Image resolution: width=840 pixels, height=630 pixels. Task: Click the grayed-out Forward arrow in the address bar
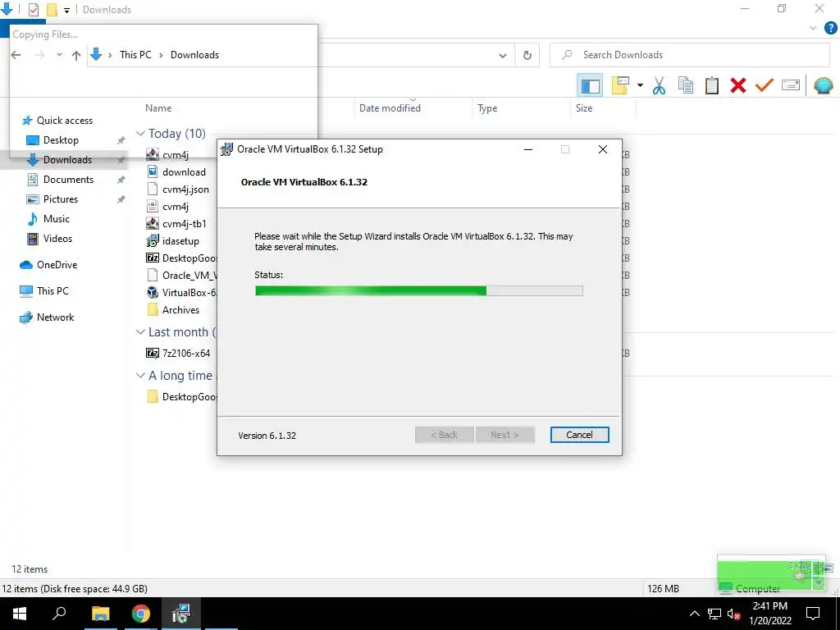tap(39, 55)
